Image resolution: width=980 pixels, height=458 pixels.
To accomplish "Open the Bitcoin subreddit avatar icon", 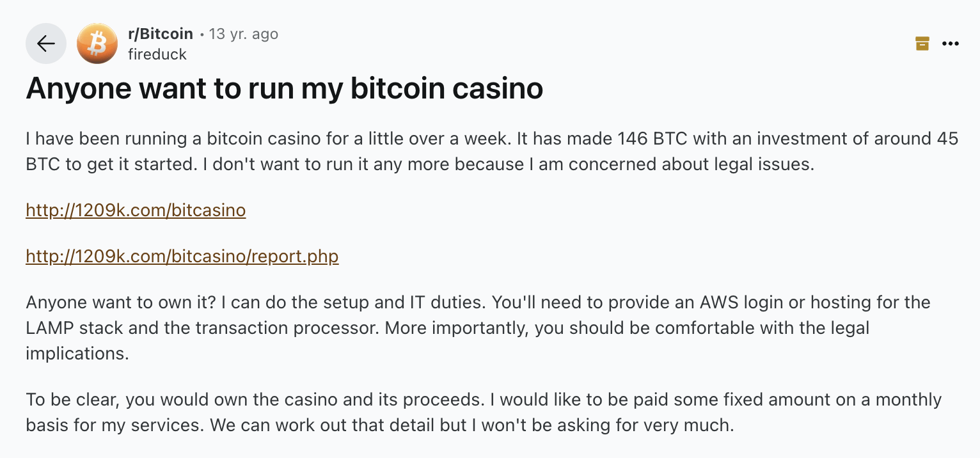I will coord(97,43).
